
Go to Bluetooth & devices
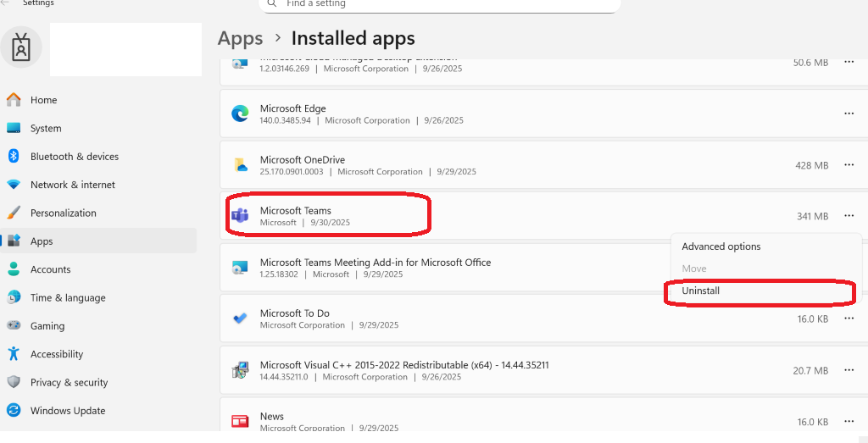point(98,157)
